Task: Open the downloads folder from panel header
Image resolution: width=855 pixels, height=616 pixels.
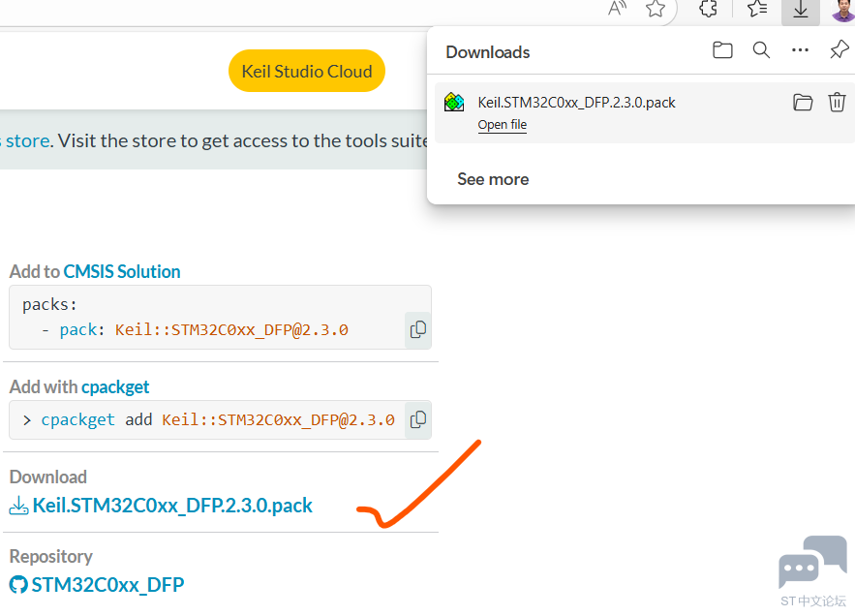Action: pyautogui.click(x=722, y=50)
